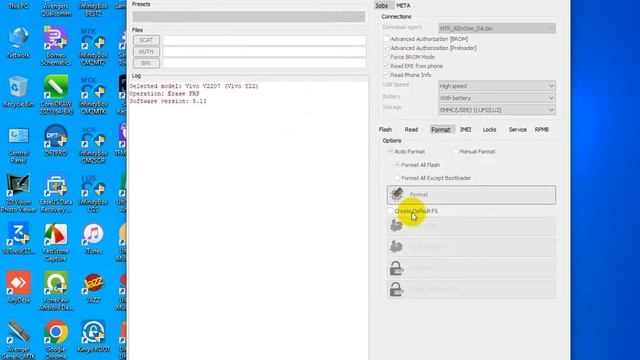Open the RPMB tab
Screen dimensions: 640x360
pos(542,129)
